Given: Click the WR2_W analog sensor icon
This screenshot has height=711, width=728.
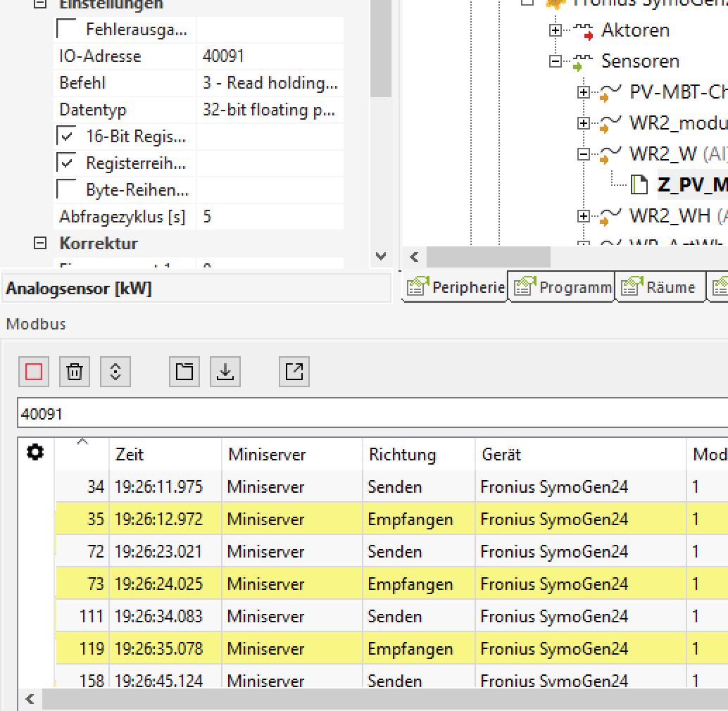Looking at the screenshot, I should (x=610, y=155).
